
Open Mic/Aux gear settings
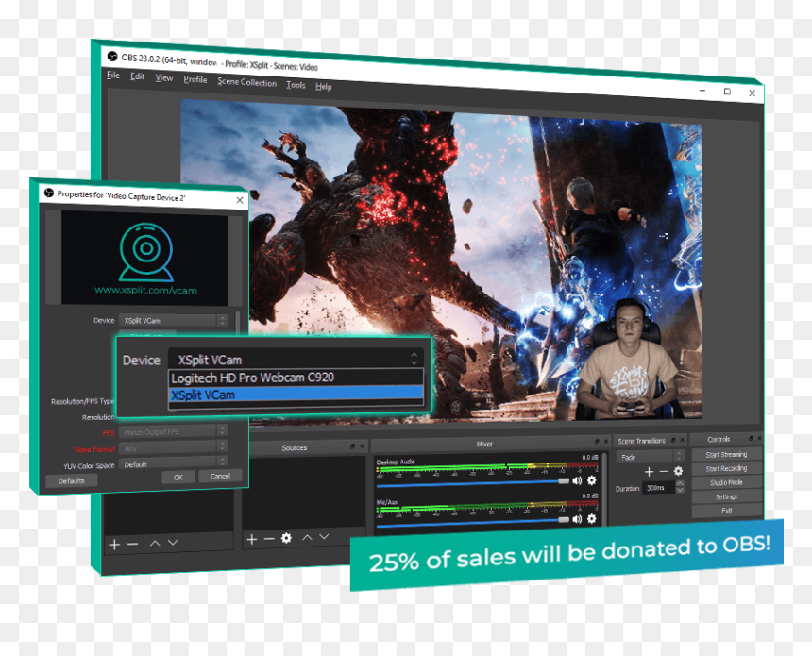point(591,518)
